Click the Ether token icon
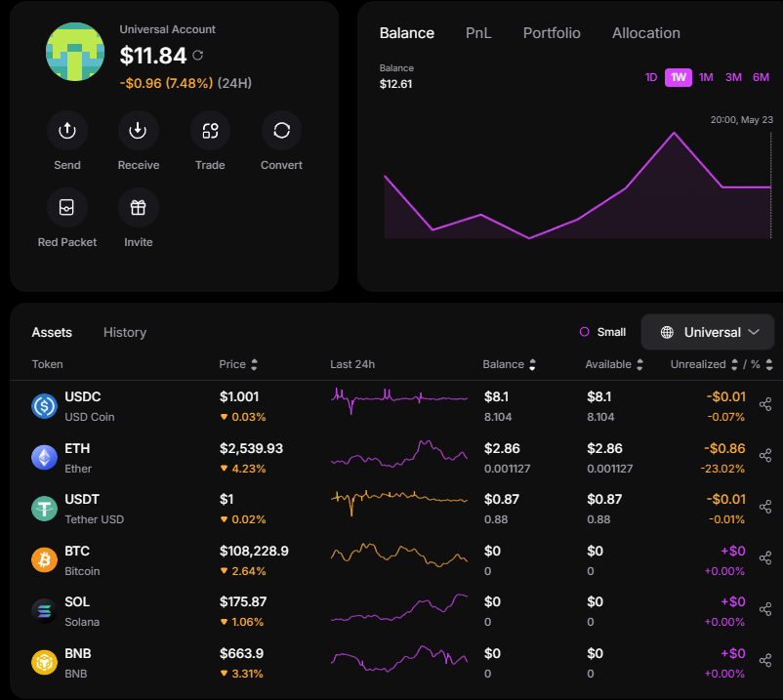Image resolution: width=783 pixels, height=700 pixels. (x=45, y=457)
